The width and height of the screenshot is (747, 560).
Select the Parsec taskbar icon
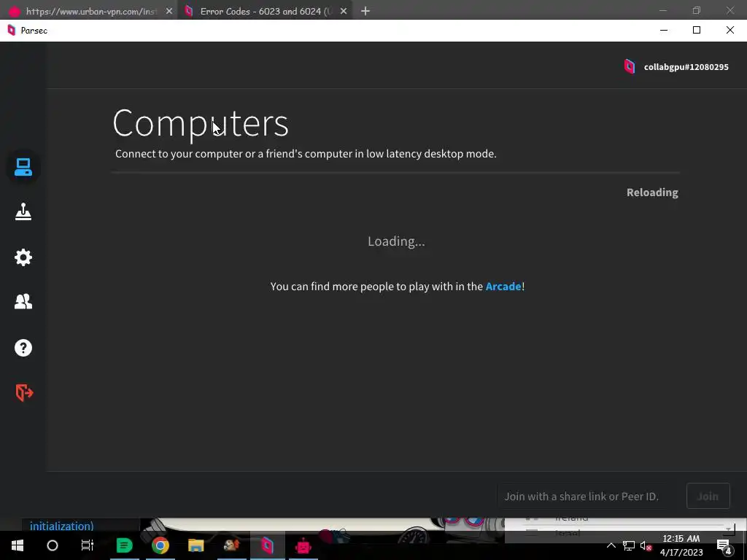(x=267, y=545)
